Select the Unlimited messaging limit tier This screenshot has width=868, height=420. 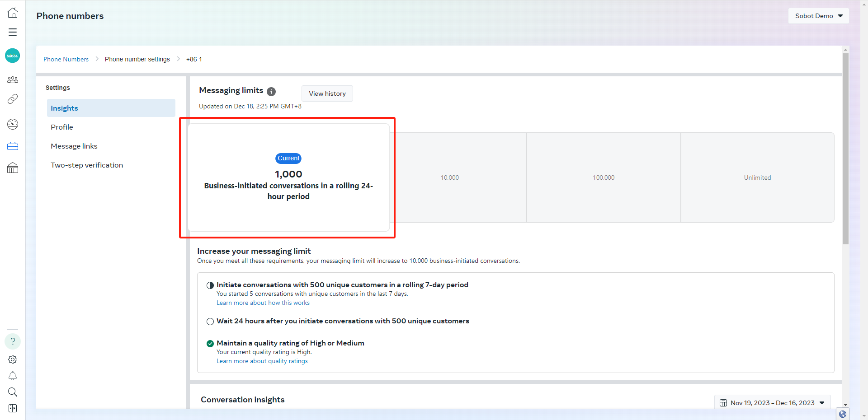(x=758, y=177)
